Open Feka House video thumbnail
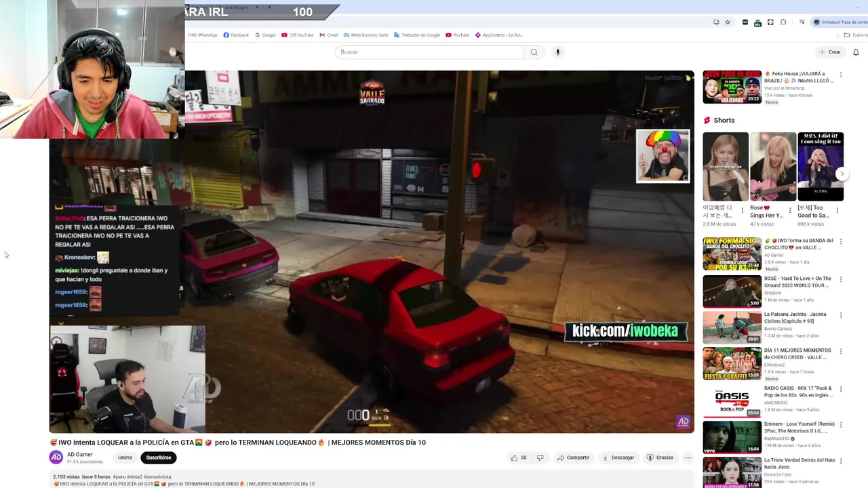Image resolution: width=868 pixels, height=488 pixels. point(732,87)
